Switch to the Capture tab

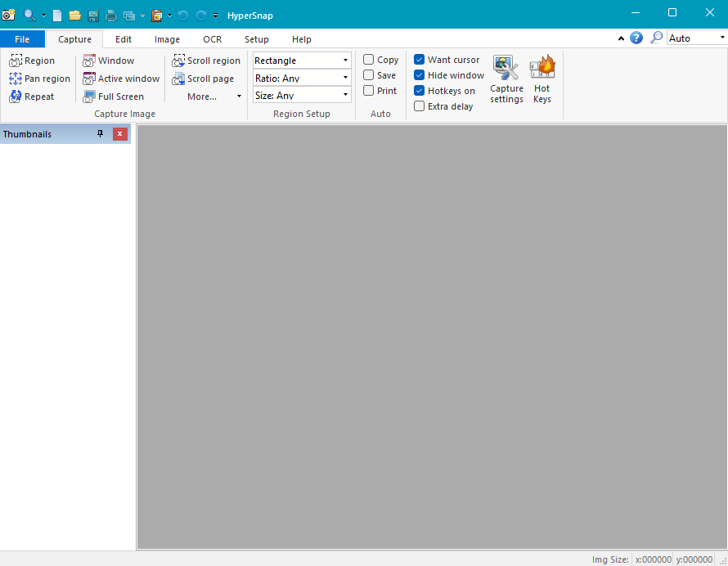74,39
